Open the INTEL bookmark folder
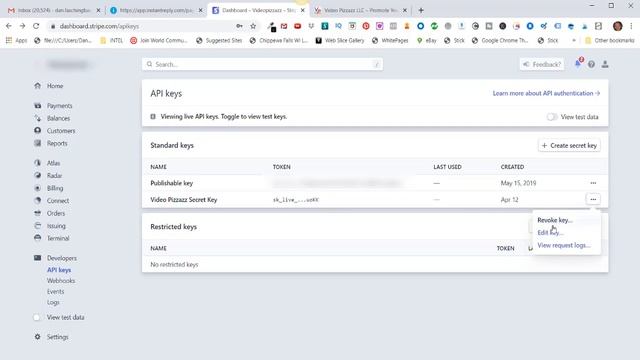 (111, 40)
